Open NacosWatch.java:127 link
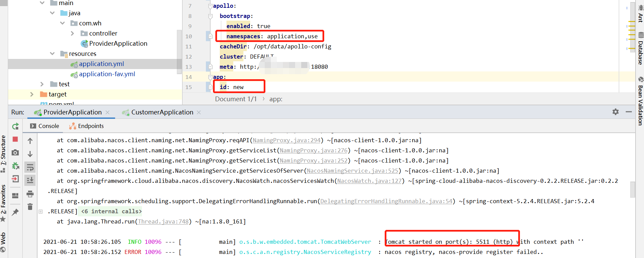Viewport: 644px width, 258px height. pos(369,181)
